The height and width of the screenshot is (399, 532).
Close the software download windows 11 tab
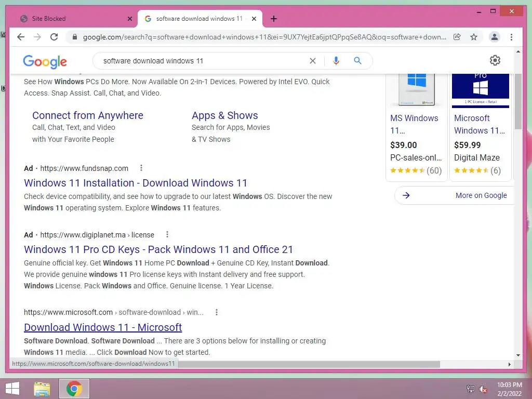click(254, 19)
